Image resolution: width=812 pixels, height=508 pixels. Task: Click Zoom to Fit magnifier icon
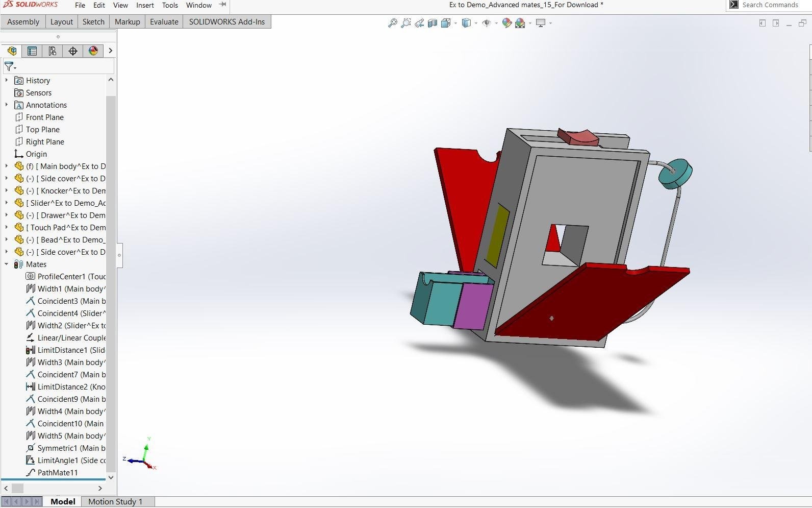pyautogui.click(x=392, y=23)
